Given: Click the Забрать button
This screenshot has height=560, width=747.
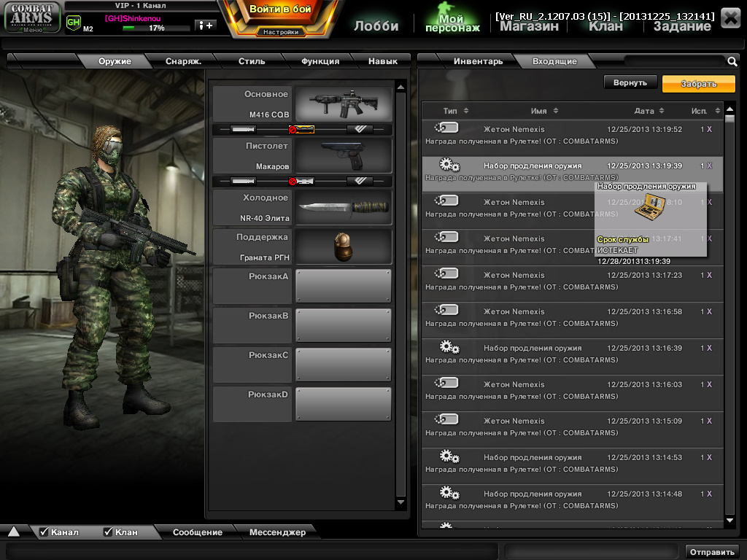Looking at the screenshot, I should pyautogui.click(x=698, y=84).
